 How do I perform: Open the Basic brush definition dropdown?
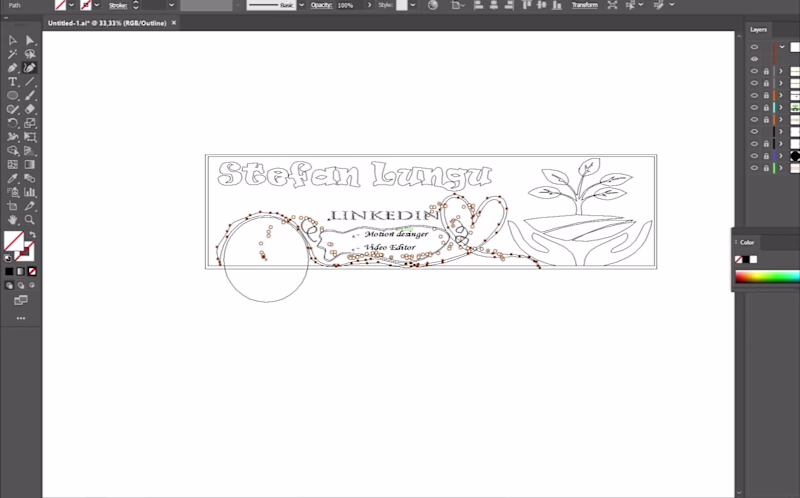point(302,5)
